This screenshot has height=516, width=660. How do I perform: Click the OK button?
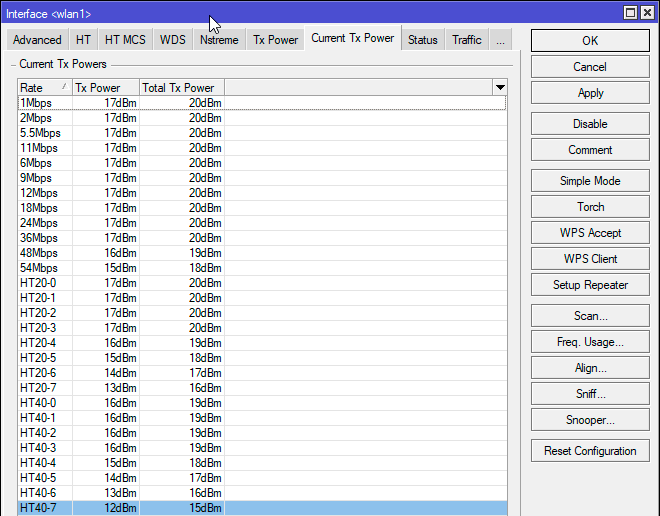point(590,40)
